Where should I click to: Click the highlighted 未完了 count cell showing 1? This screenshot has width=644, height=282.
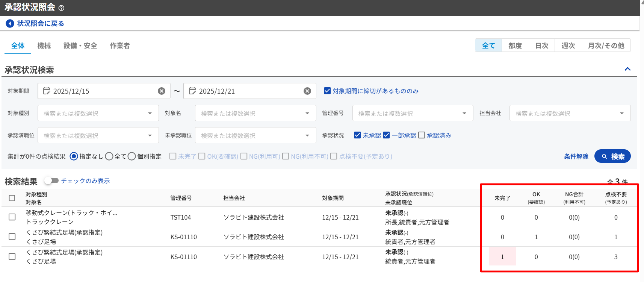tap(502, 257)
